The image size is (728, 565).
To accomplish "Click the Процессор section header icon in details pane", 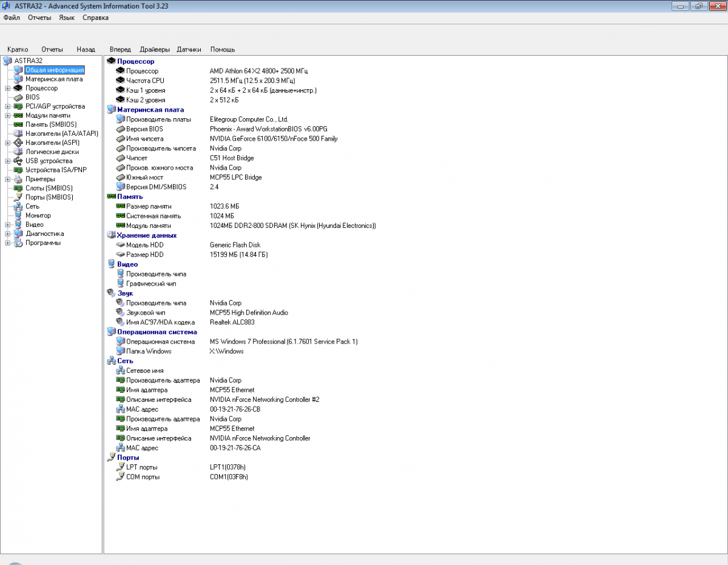I will (x=111, y=61).
